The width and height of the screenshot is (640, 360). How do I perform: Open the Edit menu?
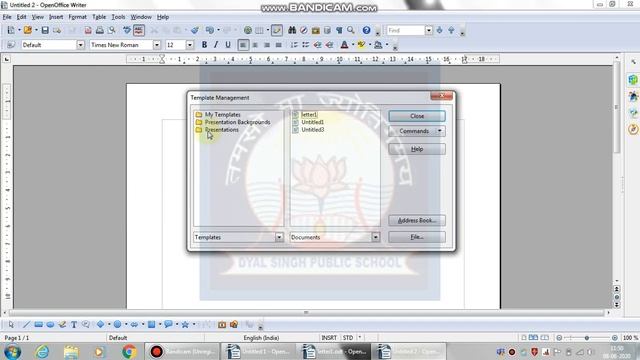click(21, 17)
